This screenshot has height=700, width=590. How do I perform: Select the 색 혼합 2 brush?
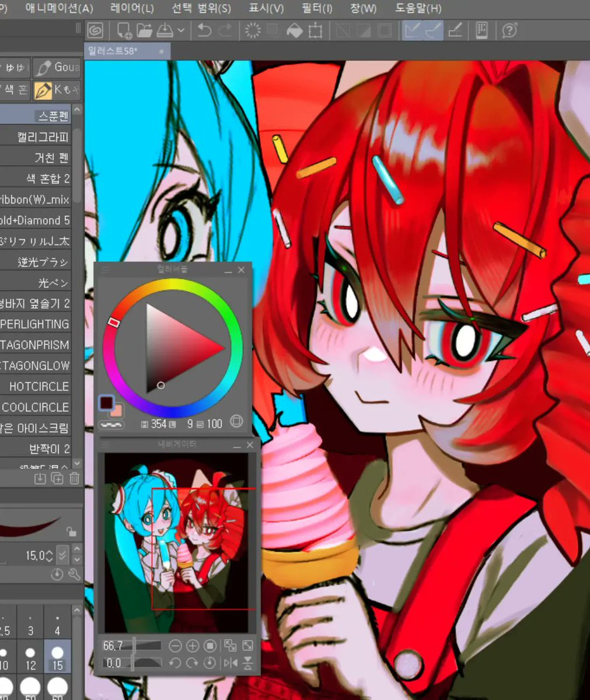click(x=36, y=178)
